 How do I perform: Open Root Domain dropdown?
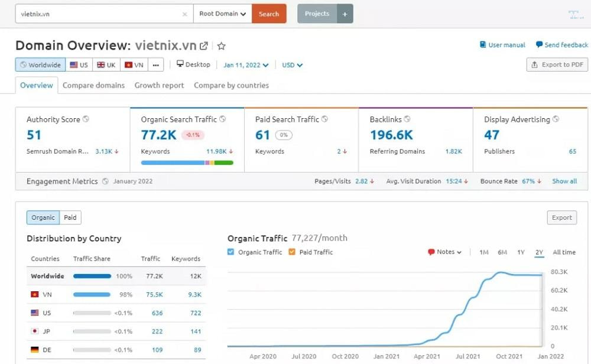[222, 14]
